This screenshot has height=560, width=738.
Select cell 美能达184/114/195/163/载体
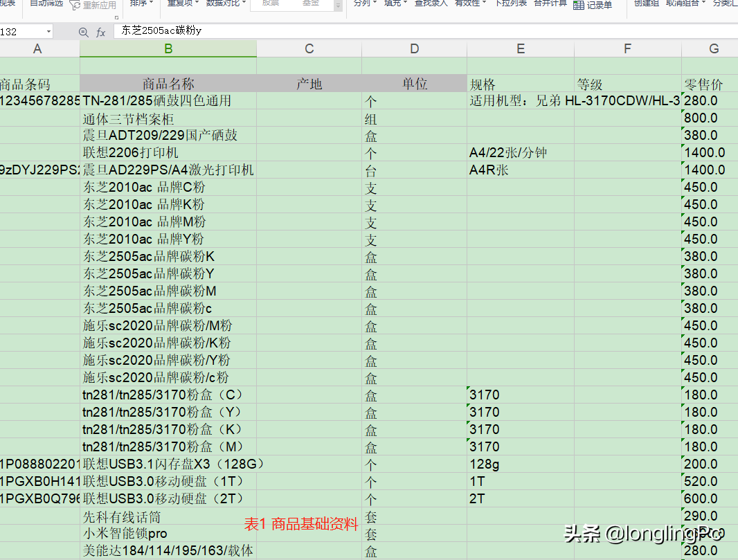tap(168, 550)
